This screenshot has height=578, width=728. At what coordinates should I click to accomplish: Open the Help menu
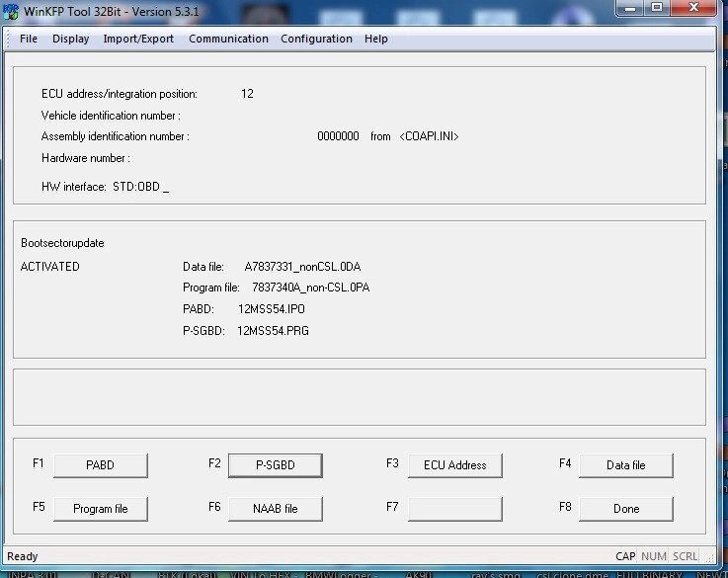[375, 39]
